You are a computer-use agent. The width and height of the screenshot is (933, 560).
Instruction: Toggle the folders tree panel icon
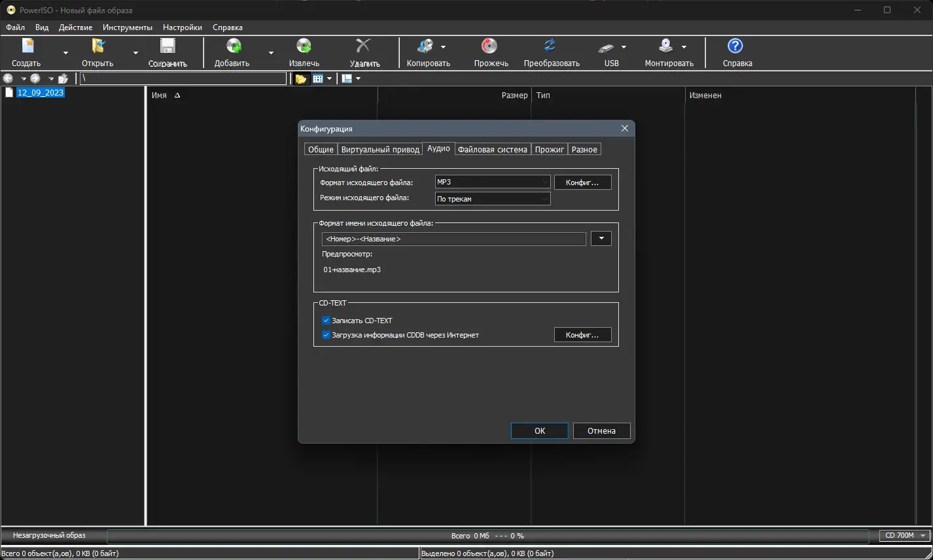301,79
